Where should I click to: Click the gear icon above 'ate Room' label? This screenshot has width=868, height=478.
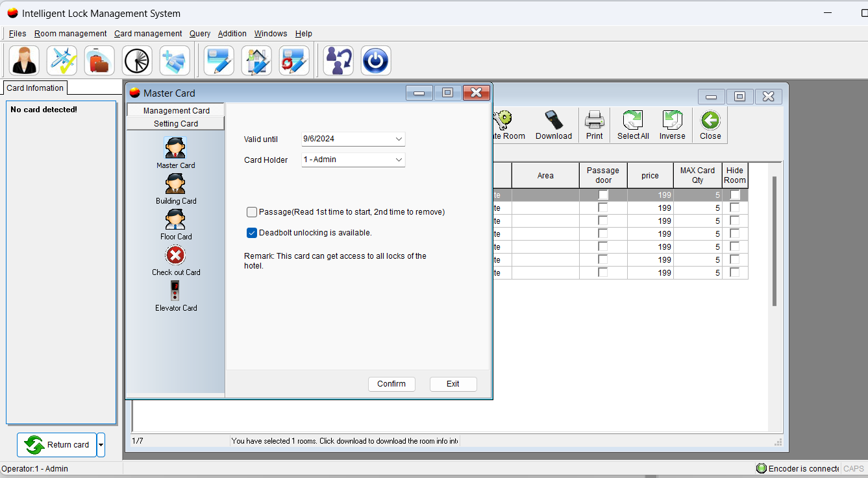503,120
